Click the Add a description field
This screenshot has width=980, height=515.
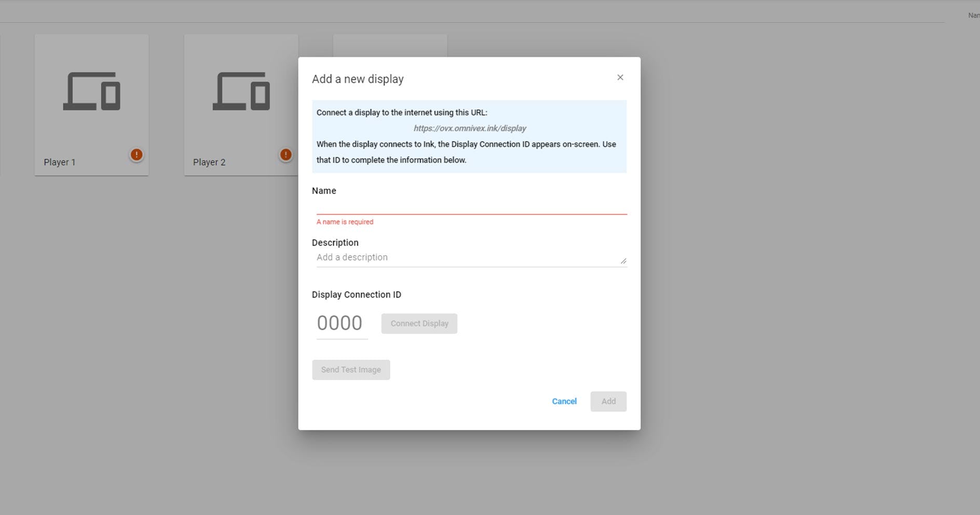click(x=471, y=257)
